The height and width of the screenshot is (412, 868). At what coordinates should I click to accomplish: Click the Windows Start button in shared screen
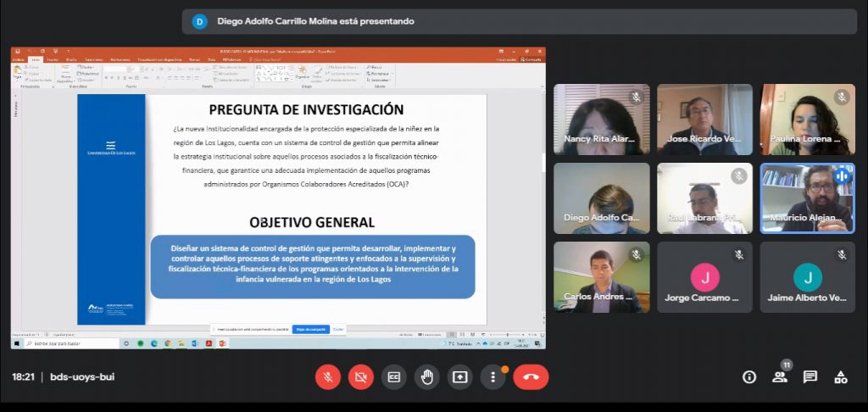point(15,343)
